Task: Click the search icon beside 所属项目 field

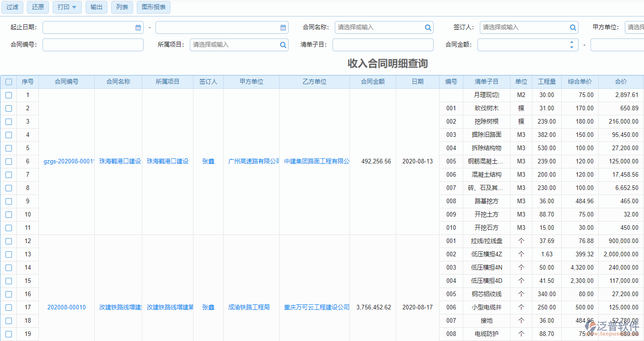Action: (x=283, y=44)
